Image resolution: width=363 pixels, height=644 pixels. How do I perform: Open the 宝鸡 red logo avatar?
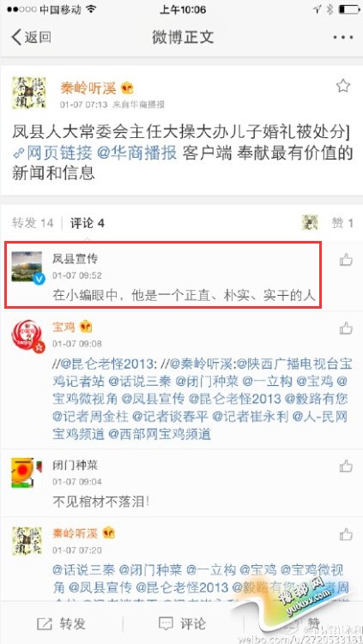(x=27, y=335)
